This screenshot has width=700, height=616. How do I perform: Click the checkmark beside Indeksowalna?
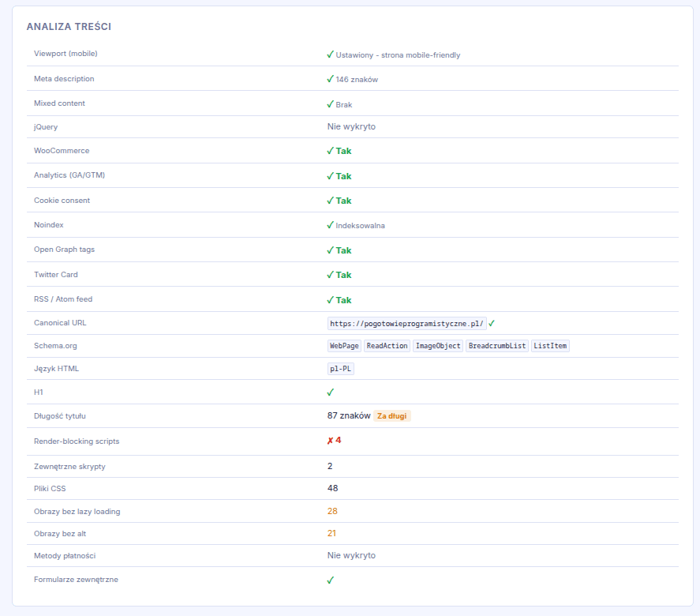(331, 225)
